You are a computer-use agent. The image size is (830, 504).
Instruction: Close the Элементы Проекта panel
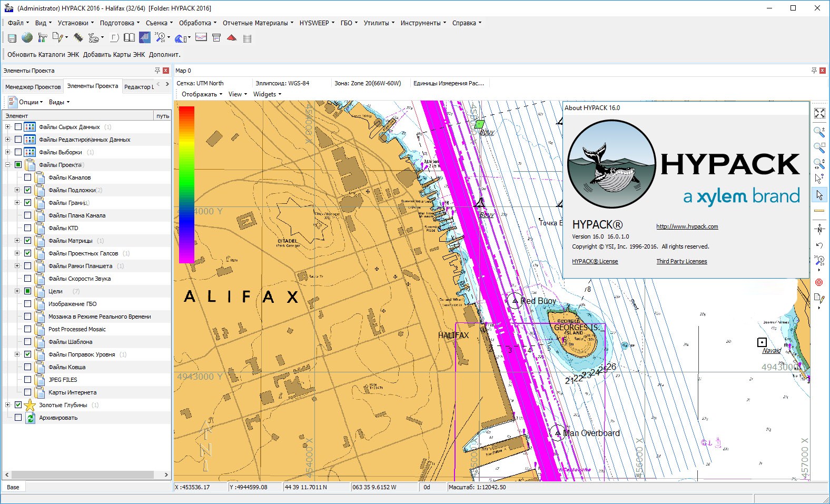[166, 71]
